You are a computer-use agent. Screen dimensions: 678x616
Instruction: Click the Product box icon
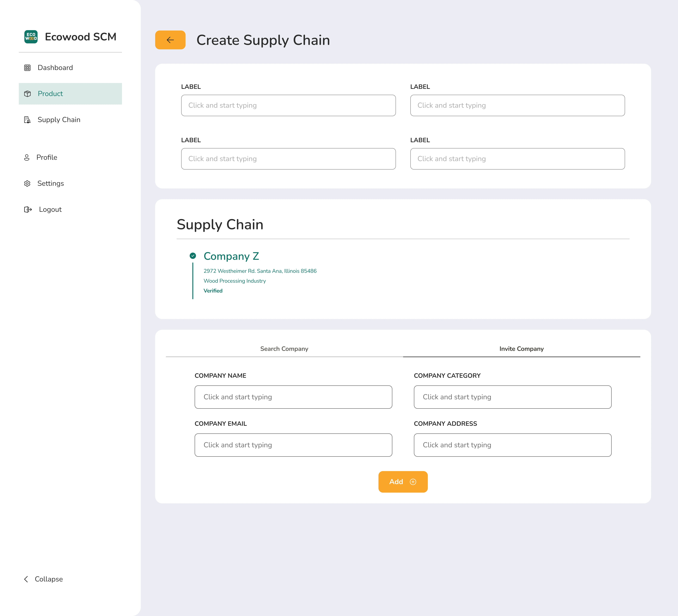click(x=28, y=94)
